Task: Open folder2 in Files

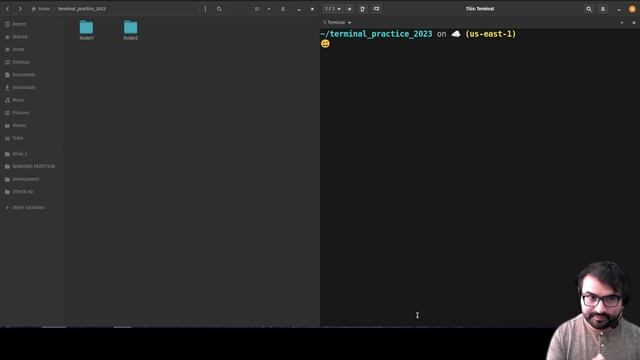Action: click(x=131, y=30)
